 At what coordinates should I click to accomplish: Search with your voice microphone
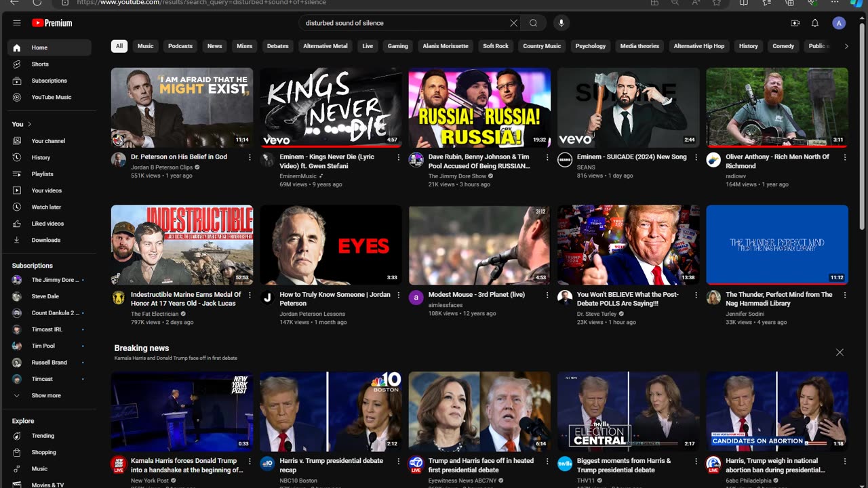point(561,23)
